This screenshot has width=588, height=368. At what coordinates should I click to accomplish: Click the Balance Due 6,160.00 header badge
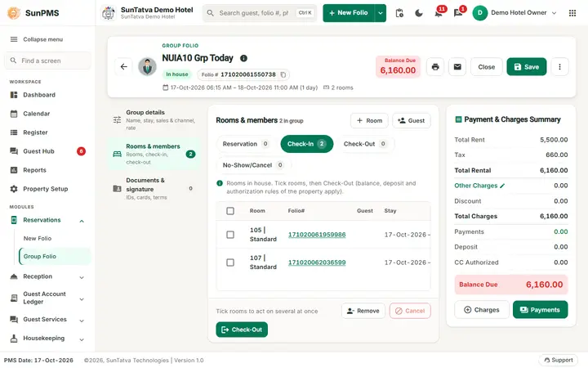click(x=398, y=67)
